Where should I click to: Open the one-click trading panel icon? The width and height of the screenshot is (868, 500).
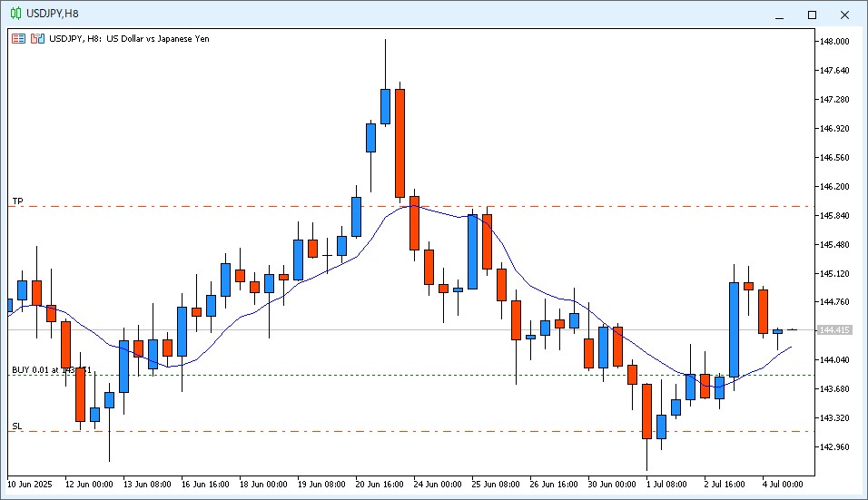coord(18,39)
